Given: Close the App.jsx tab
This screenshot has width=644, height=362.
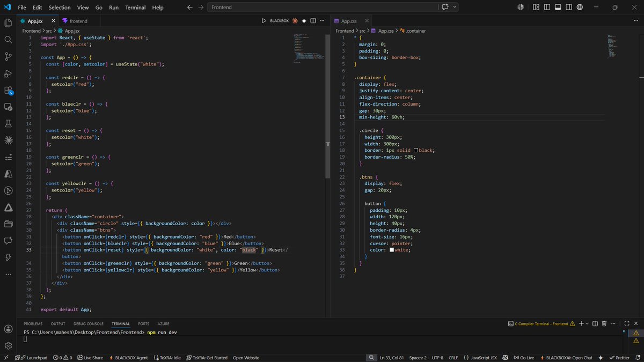Looking at the screenshot, I should pos(54,21).
